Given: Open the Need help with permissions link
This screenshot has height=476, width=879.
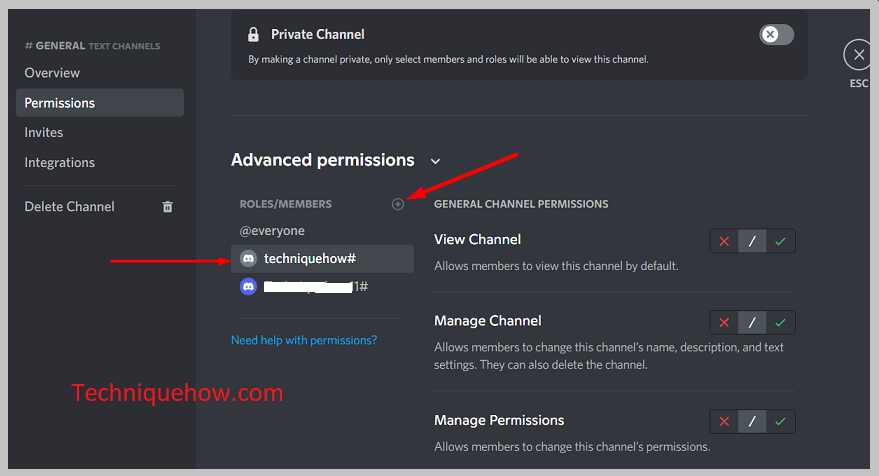Looking at the screenshot, I should coord(304,340).
